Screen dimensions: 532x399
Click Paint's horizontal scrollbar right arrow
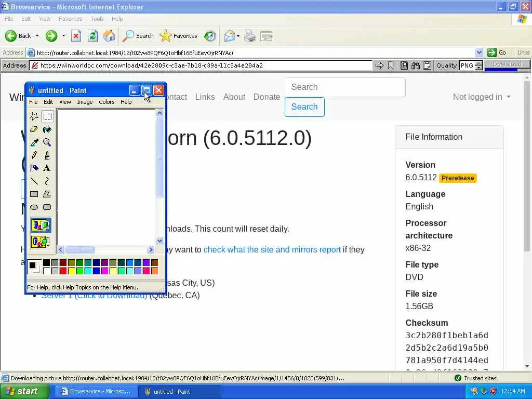(x=151, y=250)
